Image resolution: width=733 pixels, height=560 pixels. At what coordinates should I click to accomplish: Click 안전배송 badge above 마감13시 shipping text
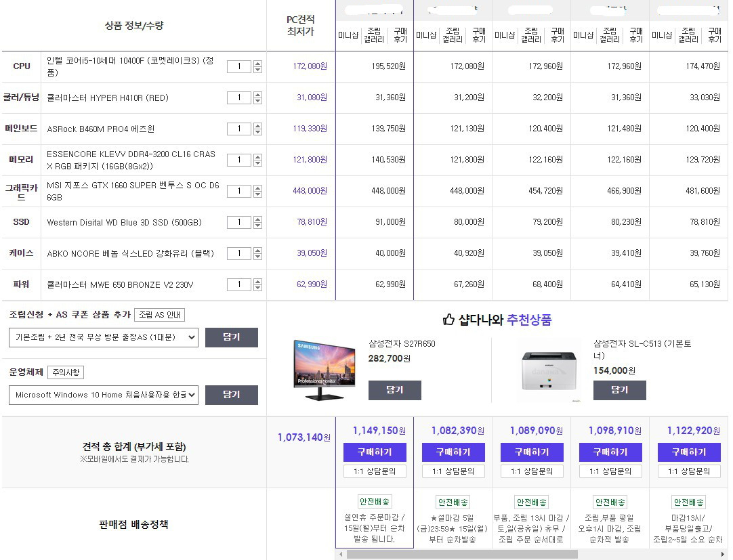[x=688, y=502]
